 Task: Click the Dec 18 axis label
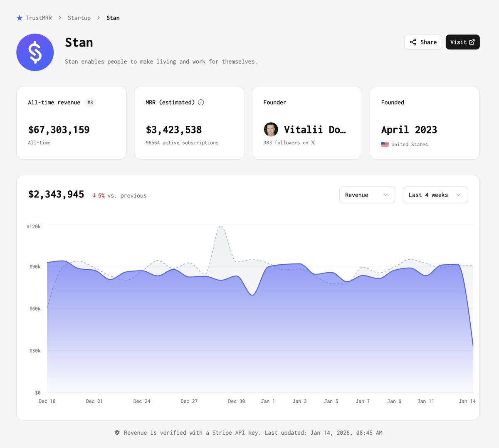[47, 401]
